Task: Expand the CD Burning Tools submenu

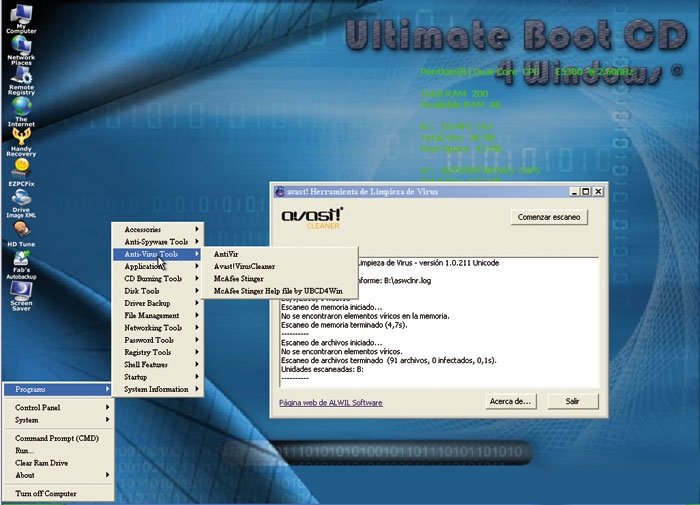Action: [x=158, y=278]
